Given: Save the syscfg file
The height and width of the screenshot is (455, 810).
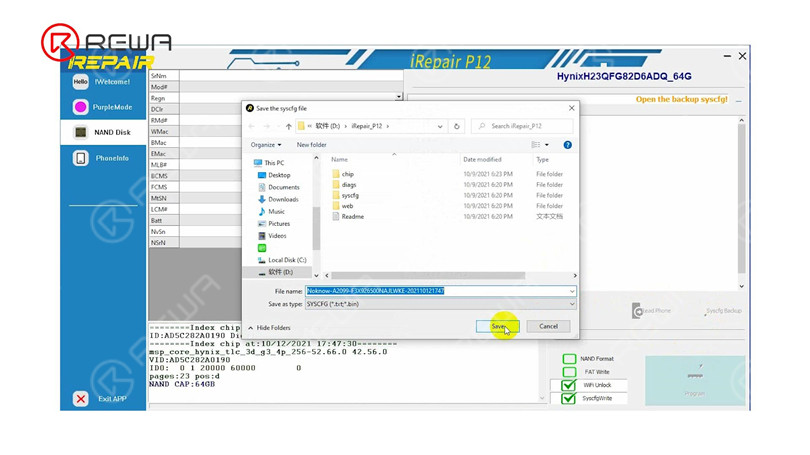Looking at the screenshot, I should point(497,326).
